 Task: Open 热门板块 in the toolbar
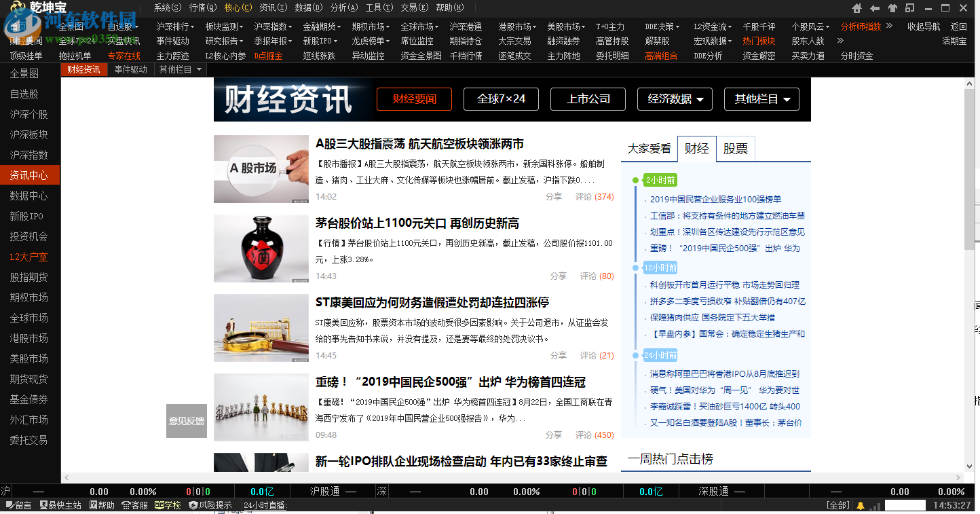click(759, 41)
